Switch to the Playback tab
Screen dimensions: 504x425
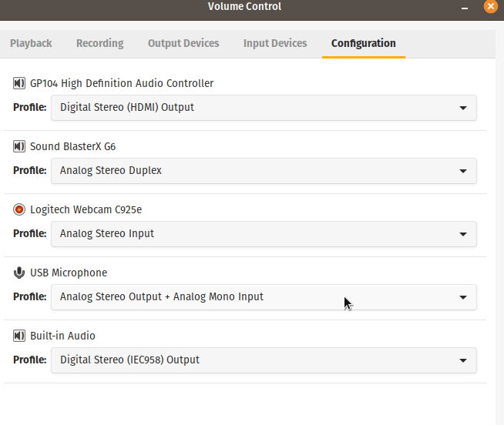(31, 43)
